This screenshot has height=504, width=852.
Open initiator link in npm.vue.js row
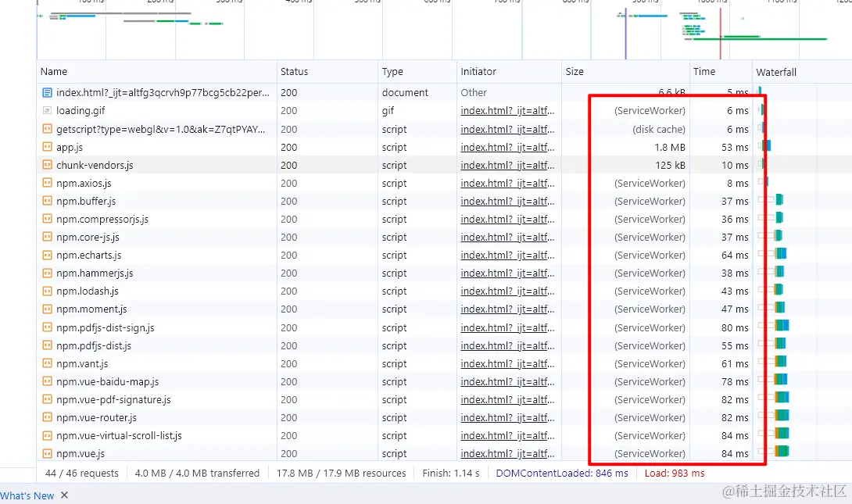point(507,453)
